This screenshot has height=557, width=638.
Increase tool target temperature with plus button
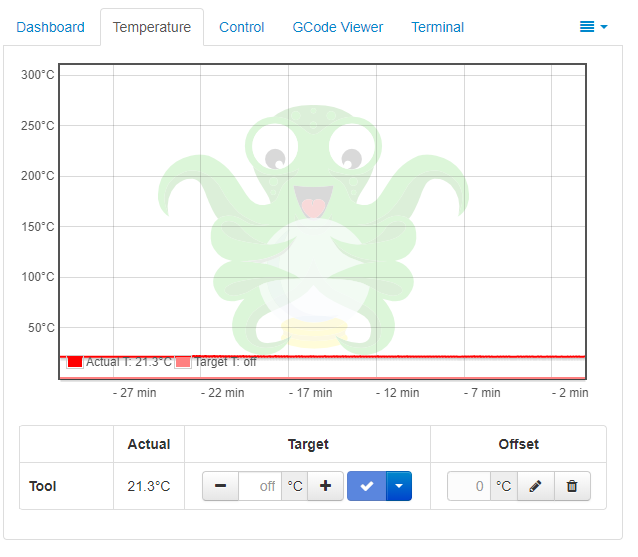pos(326,486)
